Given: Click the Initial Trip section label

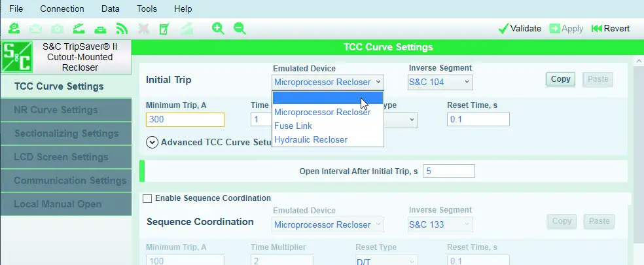Looking at the screenshot, I should [168, 80].
